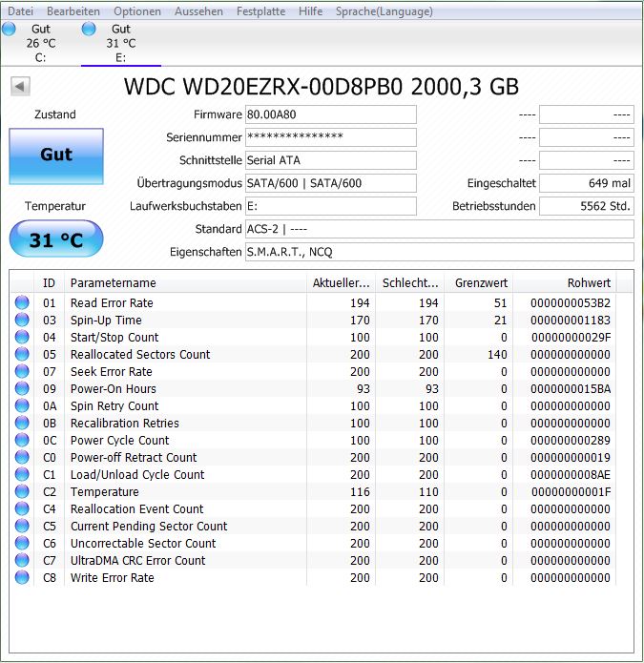This screenshot has width=644, height=663.
Task: Click the Eigenschaften field S.M.A.R.T., NCQ
Action: click(439, 252)
